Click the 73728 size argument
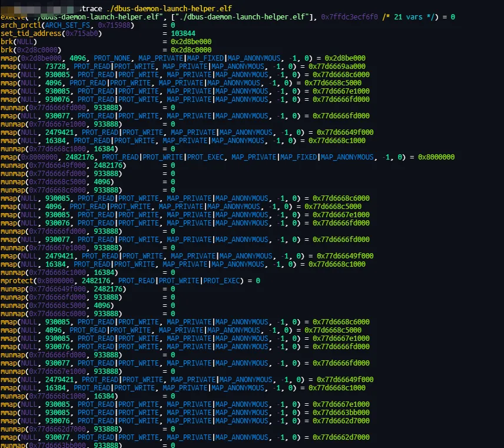504x448 pixels. pyautogui.click(x=55, y=67)
